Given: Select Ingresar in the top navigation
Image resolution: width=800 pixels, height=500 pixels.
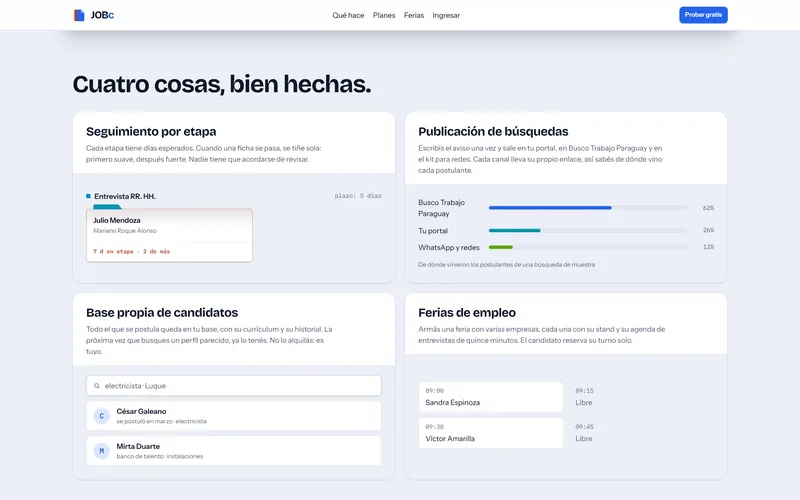Looking at the screenshot, I should click(x=446, y=15).
